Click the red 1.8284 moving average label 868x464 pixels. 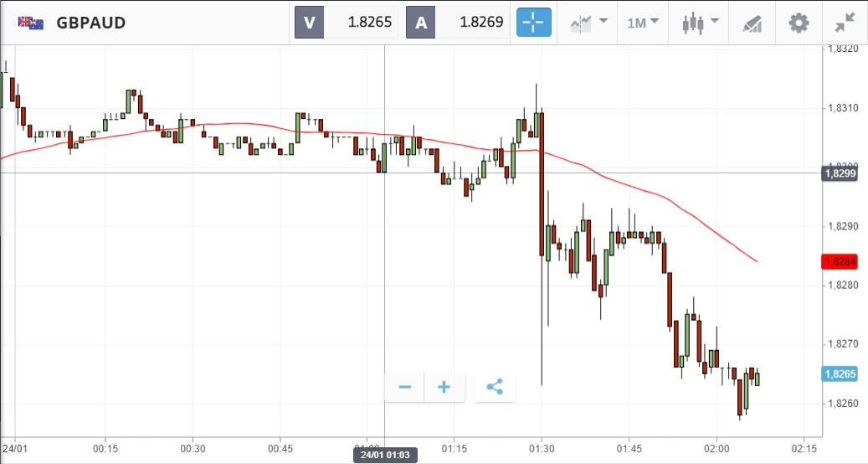[x=840, y=261]
